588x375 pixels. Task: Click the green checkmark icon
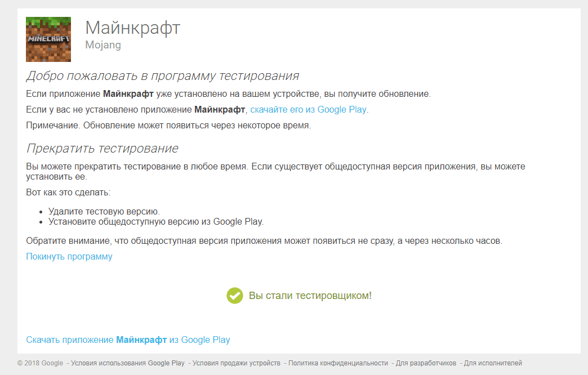point(234,296)
